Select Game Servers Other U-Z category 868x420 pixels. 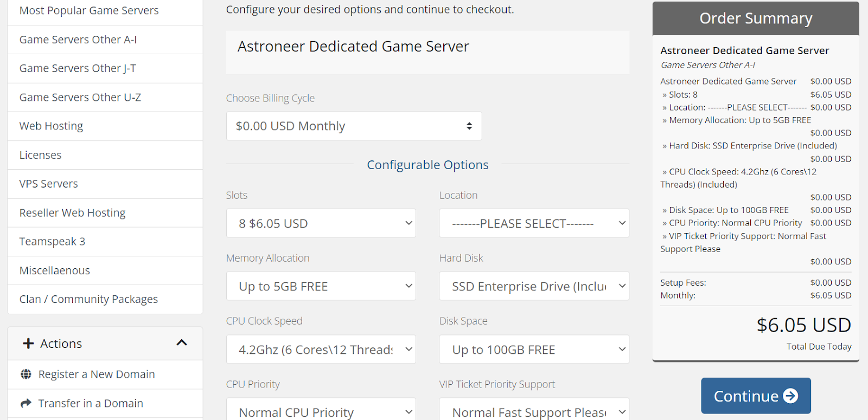tap(105, 98)
